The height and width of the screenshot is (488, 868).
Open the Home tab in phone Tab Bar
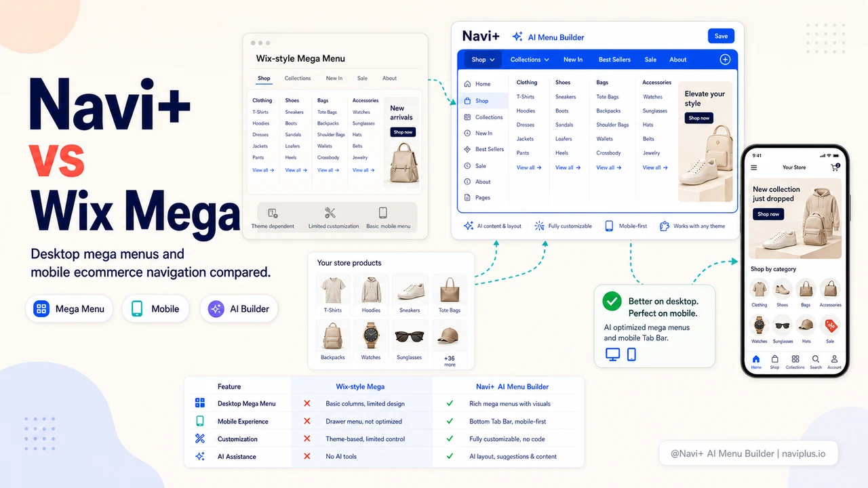[x=756, y=362]
